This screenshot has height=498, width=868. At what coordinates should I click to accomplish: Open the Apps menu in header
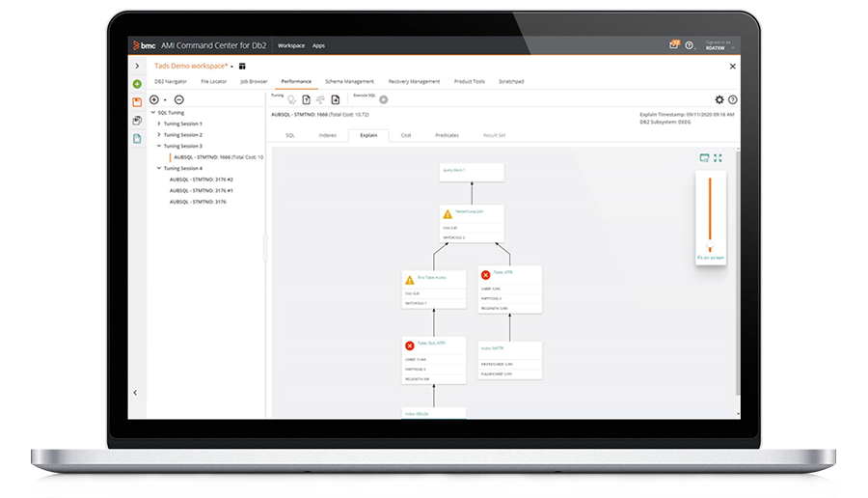coord(318,45)
